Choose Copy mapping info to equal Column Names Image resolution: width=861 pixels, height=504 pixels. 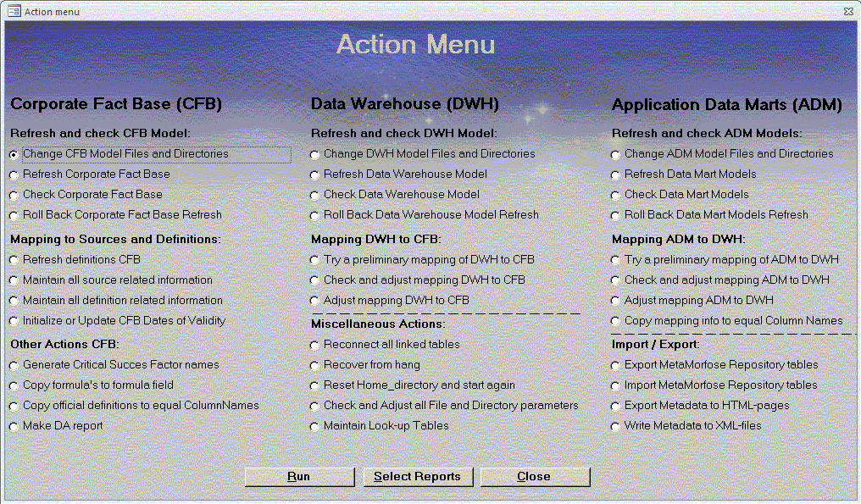pos(615,321)
